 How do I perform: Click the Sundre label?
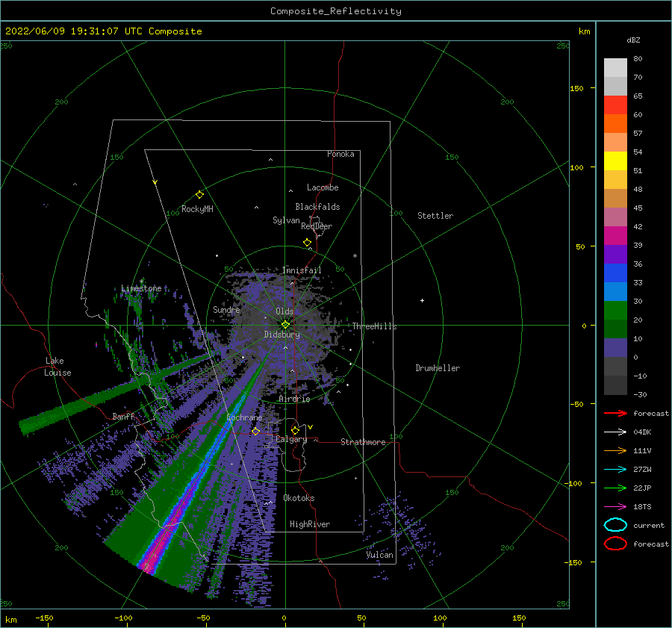(226, 309)
